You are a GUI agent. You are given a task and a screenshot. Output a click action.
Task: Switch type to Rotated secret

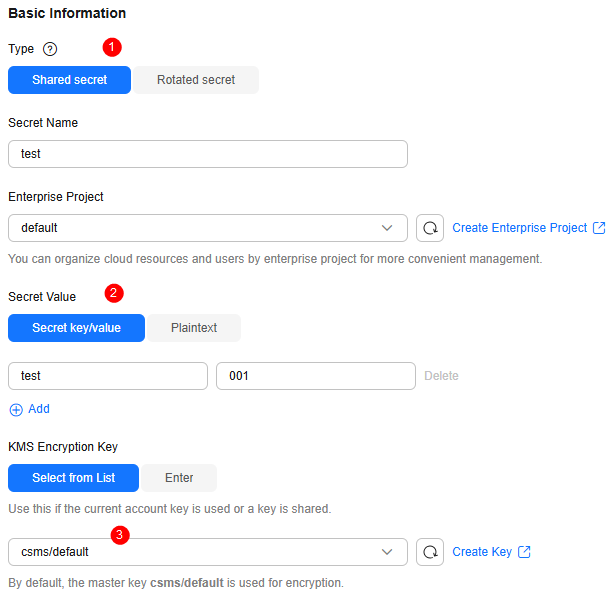coord(196,80)
